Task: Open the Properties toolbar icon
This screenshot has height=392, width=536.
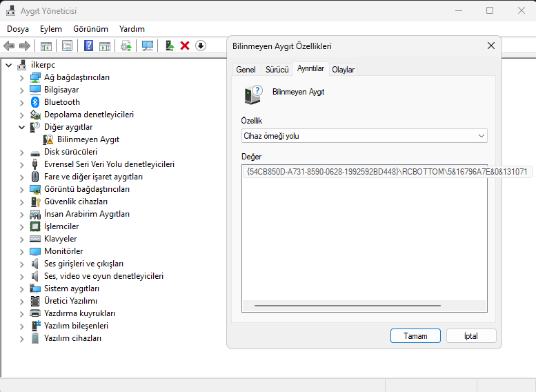Action: 68,46
